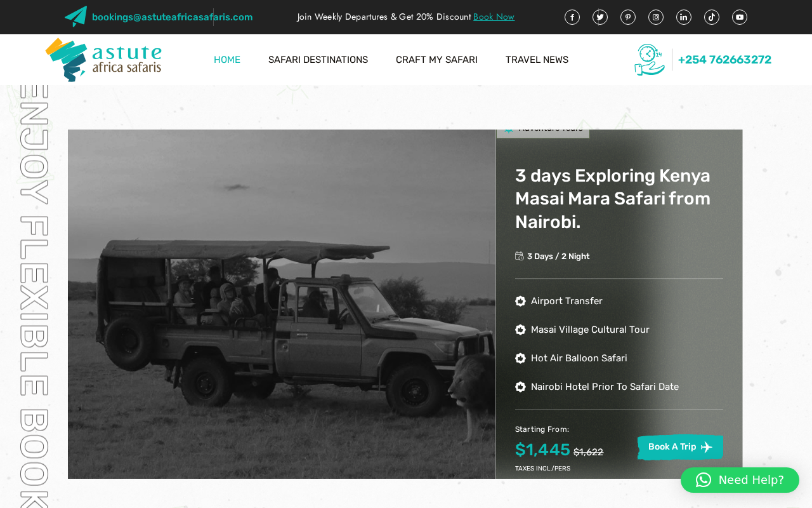Screen dimensions: 812x508
Task: Open the Instagram social icon
Action: coord(656,17)
